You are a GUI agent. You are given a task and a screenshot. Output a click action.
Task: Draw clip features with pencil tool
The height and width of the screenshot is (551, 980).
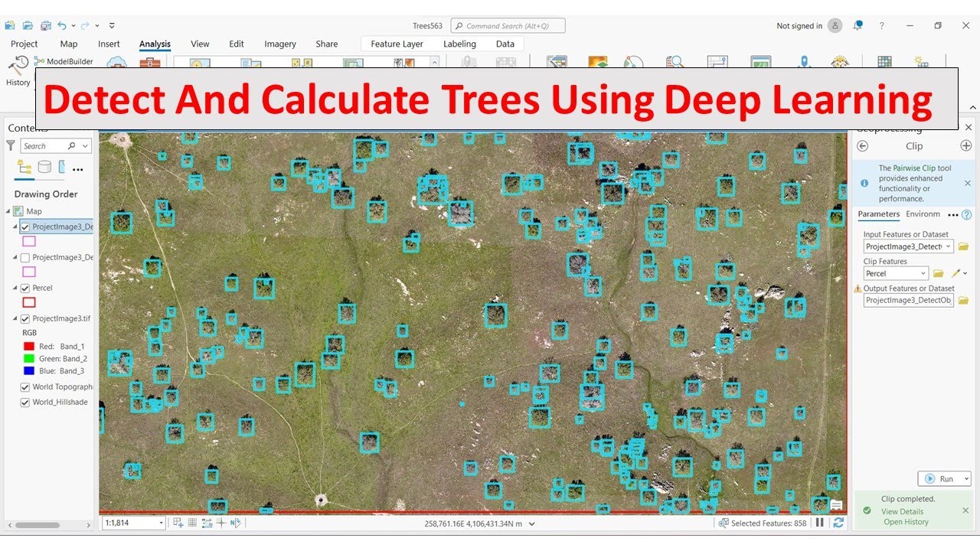pyautogui.click(x=956, y=273)
